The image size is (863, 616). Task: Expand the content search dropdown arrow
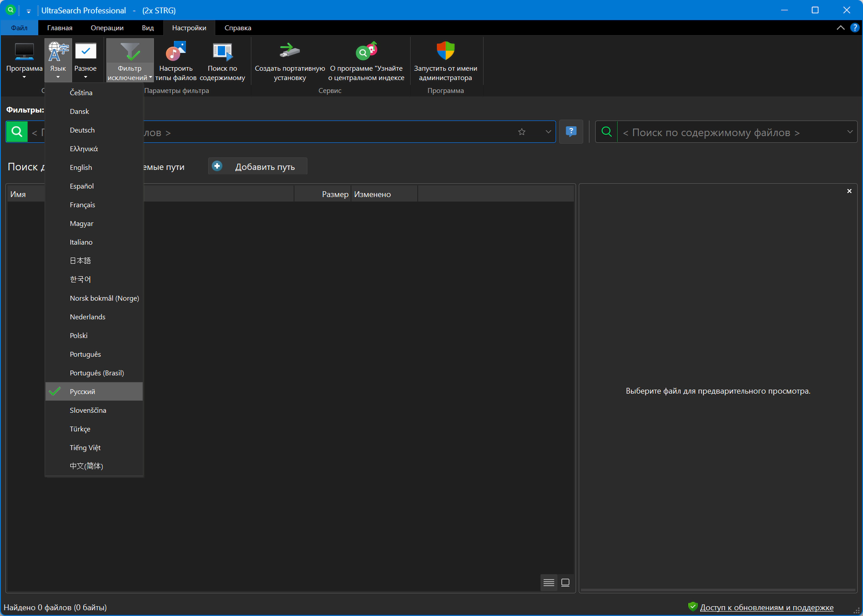(x=850, y=132)
